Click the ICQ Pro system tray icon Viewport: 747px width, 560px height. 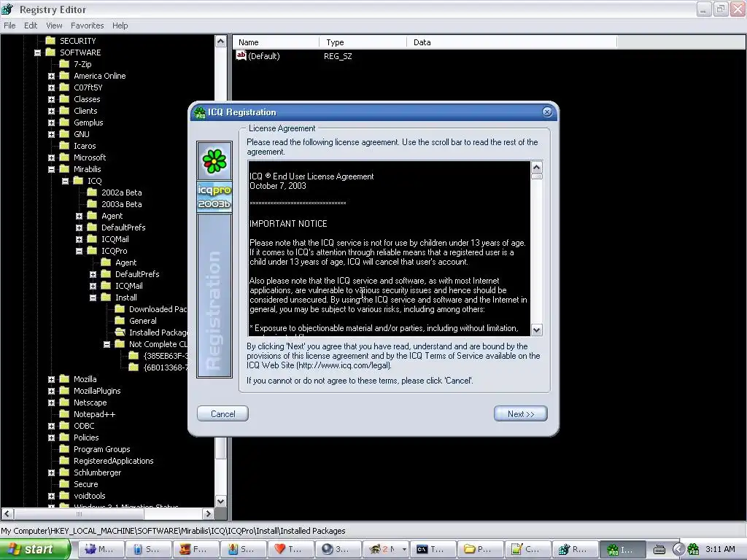click(694, 550)
